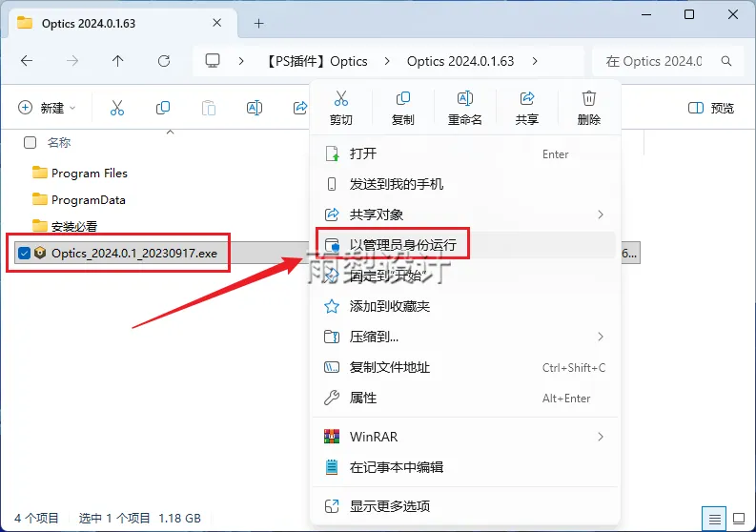Choose 发送到我的手机

point(465,184)
